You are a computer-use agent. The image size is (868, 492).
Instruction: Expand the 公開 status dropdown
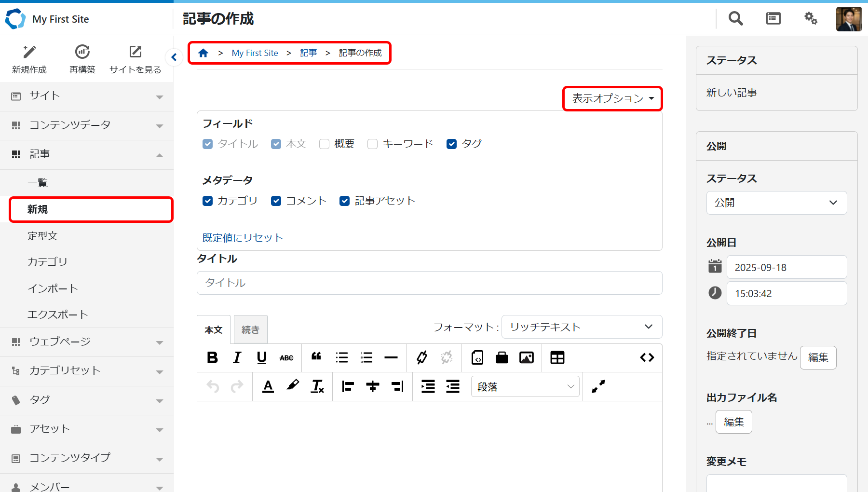[x=776, y=203]
